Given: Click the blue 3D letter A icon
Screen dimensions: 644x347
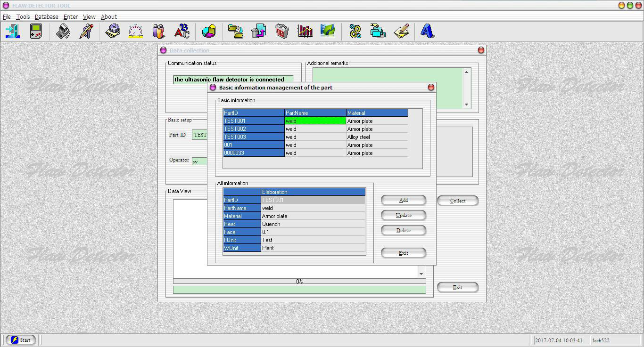Looking at the screenshot, I should pos(427,32).
